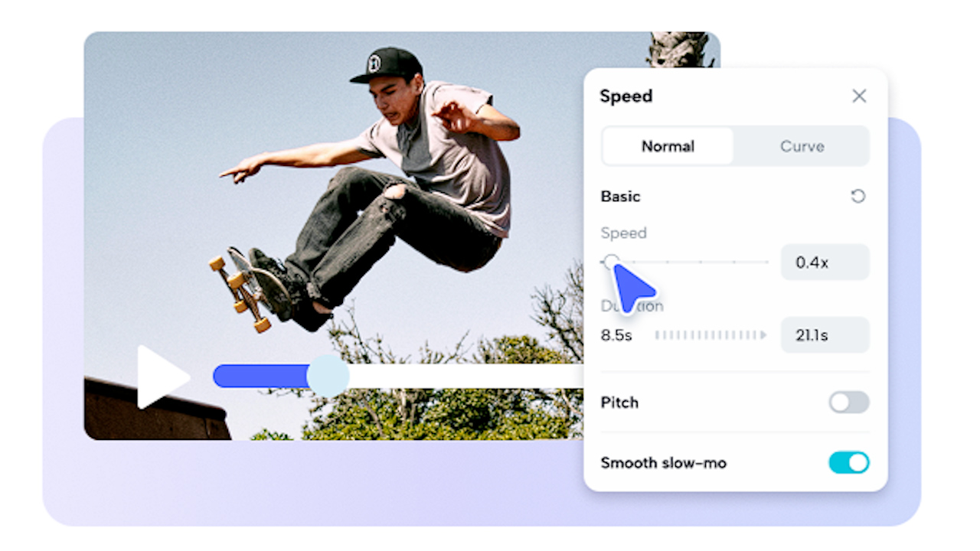Switch to the Curve tab
980x551 pixels.
(802, 146)
